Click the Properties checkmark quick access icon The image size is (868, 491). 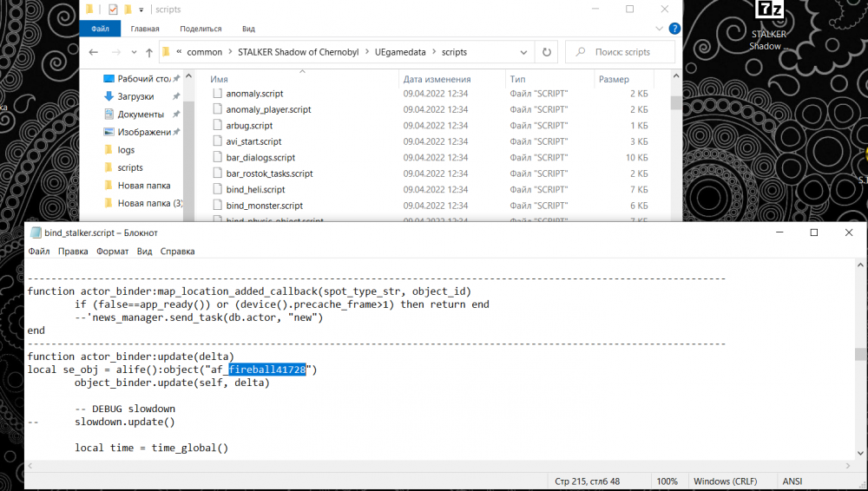(x=112, y=10)
